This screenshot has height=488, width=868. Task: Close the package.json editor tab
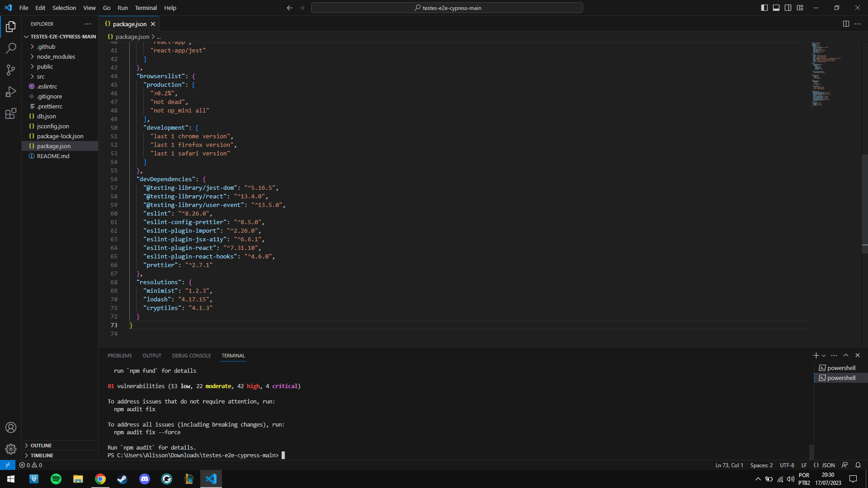(153, 24)
